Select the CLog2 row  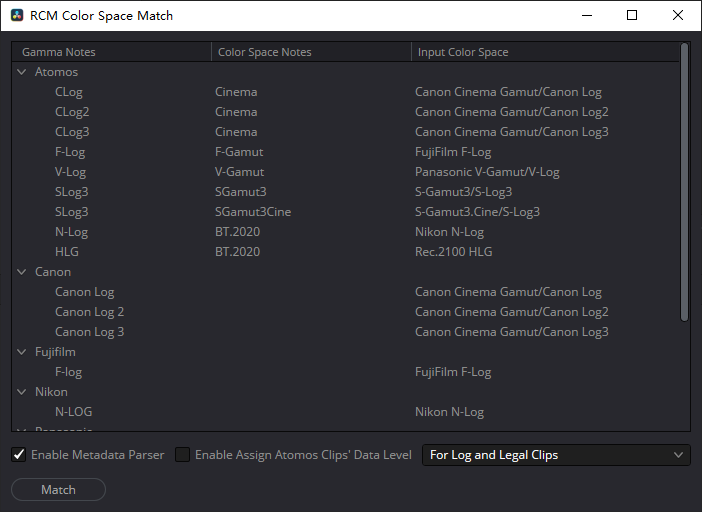tap(345, 112)
